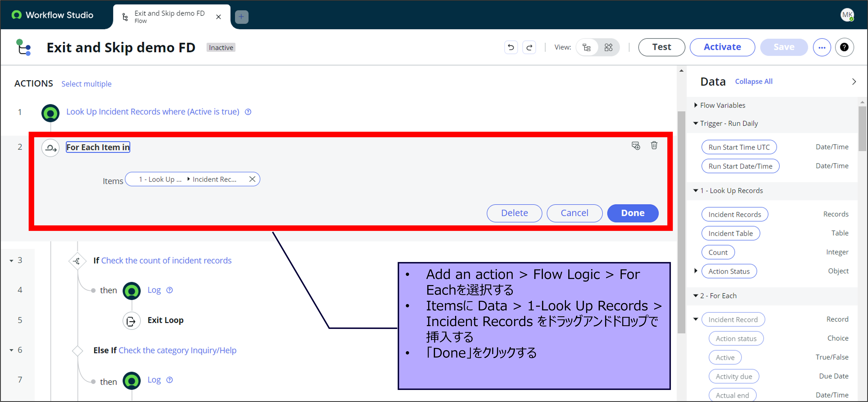
Task: Click the redo arrow icon
Action: 529,47
